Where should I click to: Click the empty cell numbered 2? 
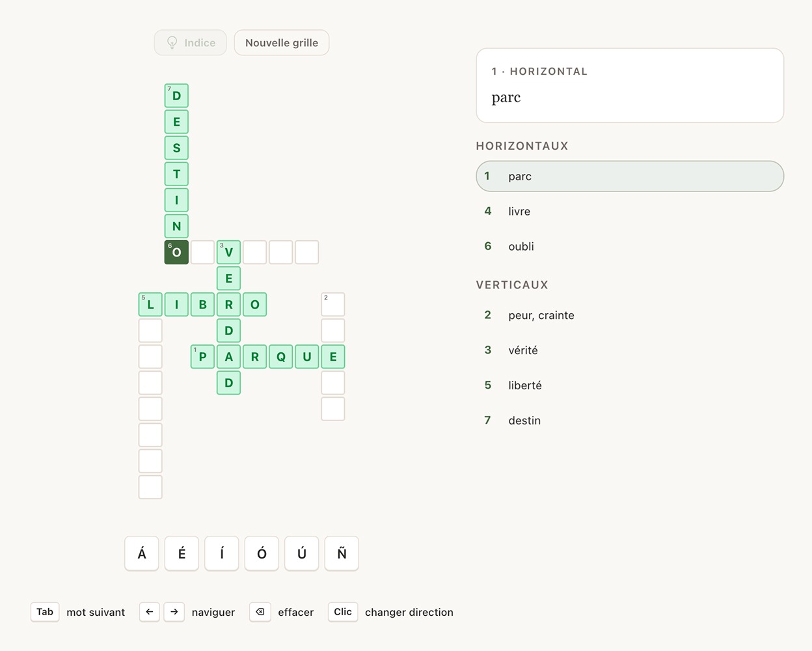point(333,304)
